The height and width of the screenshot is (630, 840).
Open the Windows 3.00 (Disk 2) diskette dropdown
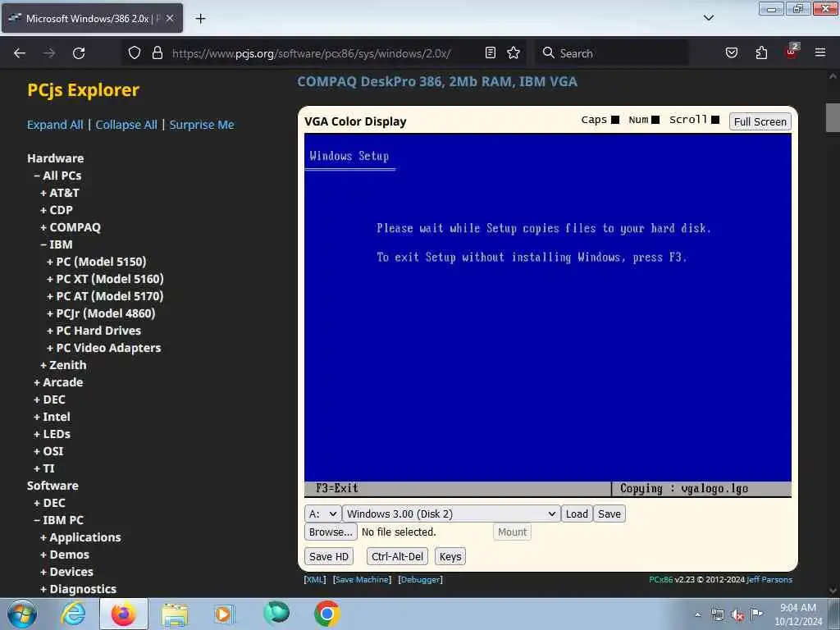[451, 514]
